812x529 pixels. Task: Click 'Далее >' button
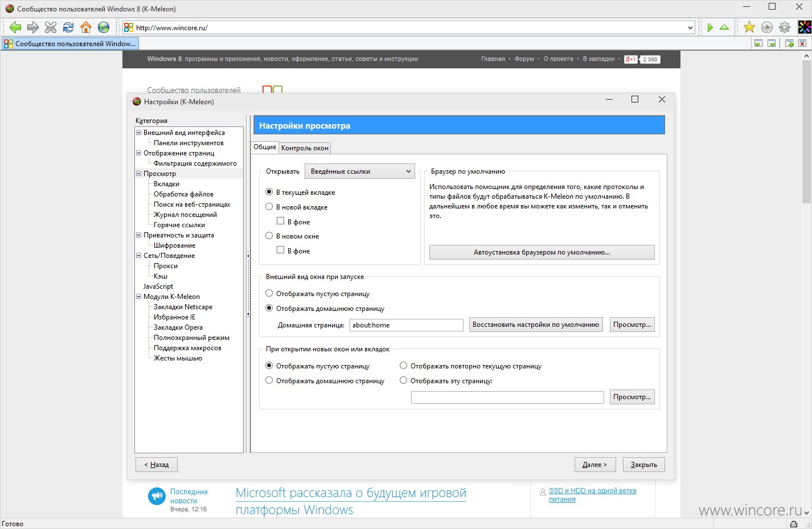[x=594, y=465]
